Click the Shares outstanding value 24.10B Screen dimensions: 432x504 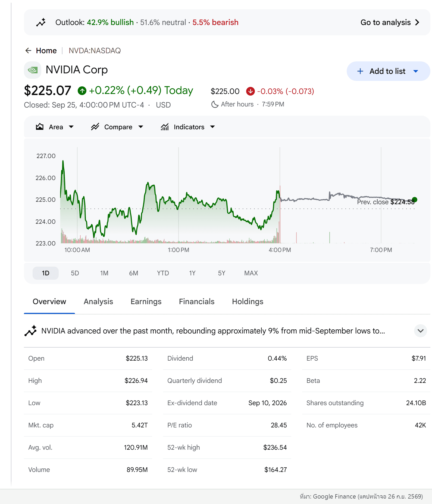[x=416, y=403]
